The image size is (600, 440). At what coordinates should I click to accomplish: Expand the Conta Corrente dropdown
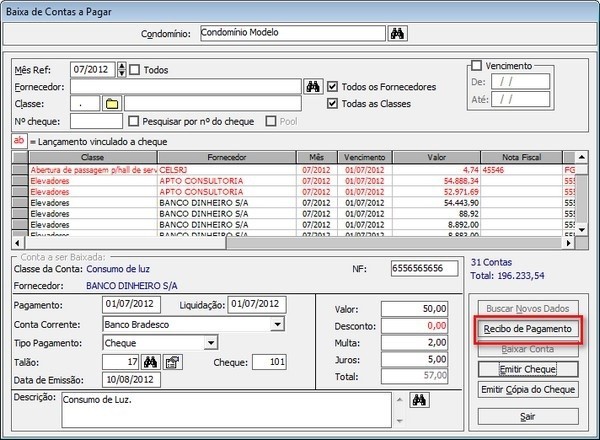point(277,324)
